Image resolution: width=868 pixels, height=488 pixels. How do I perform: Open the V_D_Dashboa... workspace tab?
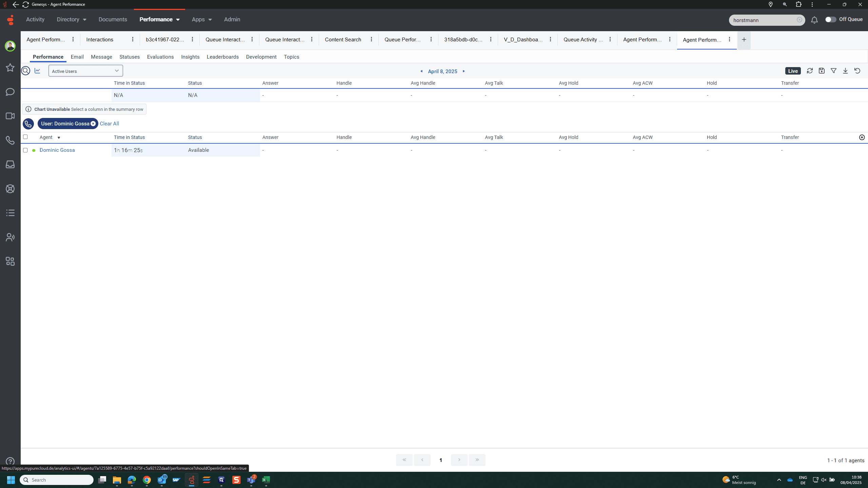click(x=523, y=40)
